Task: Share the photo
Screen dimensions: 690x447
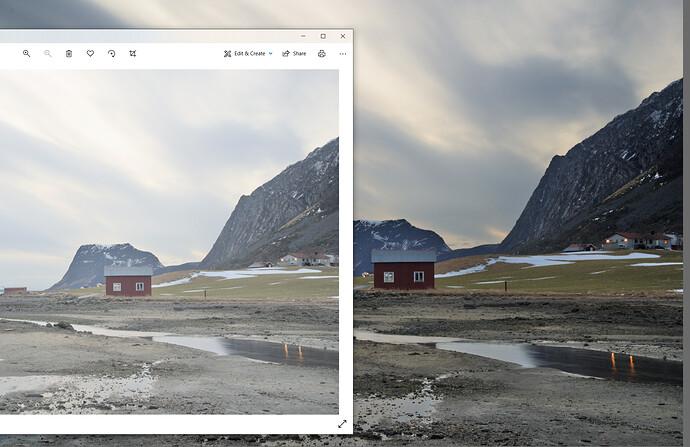Action: 294,54
